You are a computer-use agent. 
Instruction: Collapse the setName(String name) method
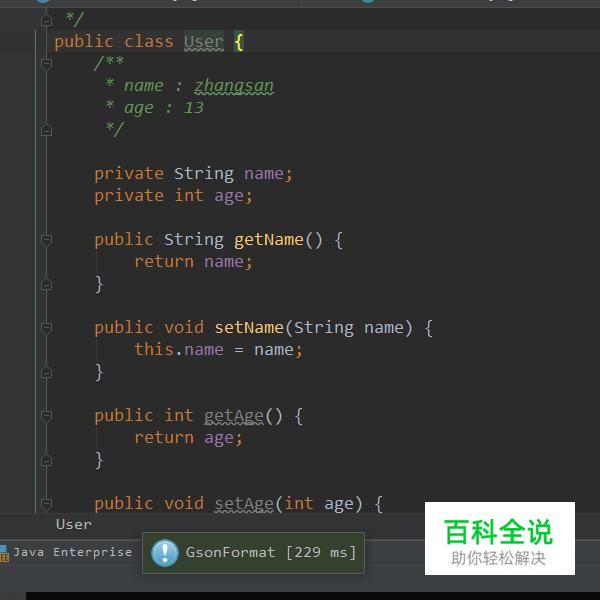[x=46, y=328]
